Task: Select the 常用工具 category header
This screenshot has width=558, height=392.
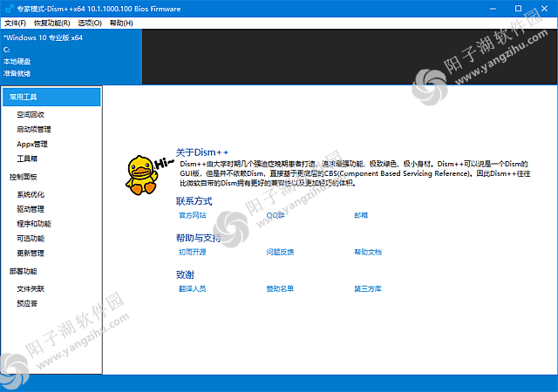Action: pyautogui.click(x=51, y=97)
